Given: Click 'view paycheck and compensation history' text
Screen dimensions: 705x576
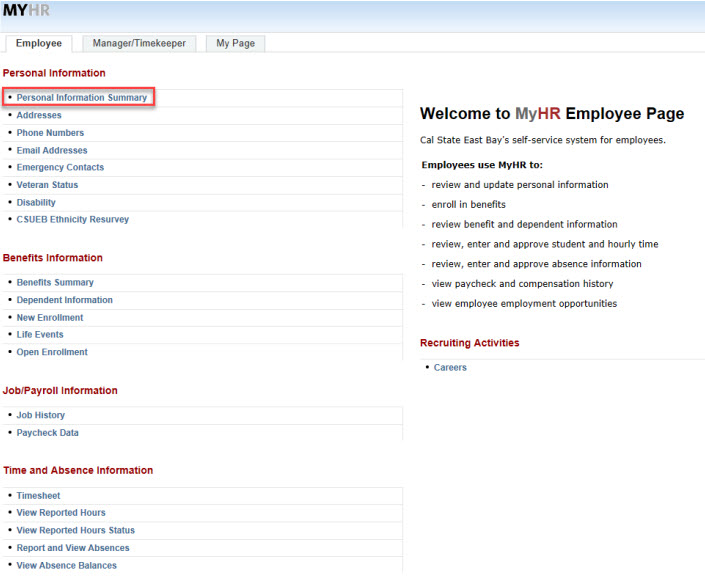Looking at the screenshot, I should 522,284.
